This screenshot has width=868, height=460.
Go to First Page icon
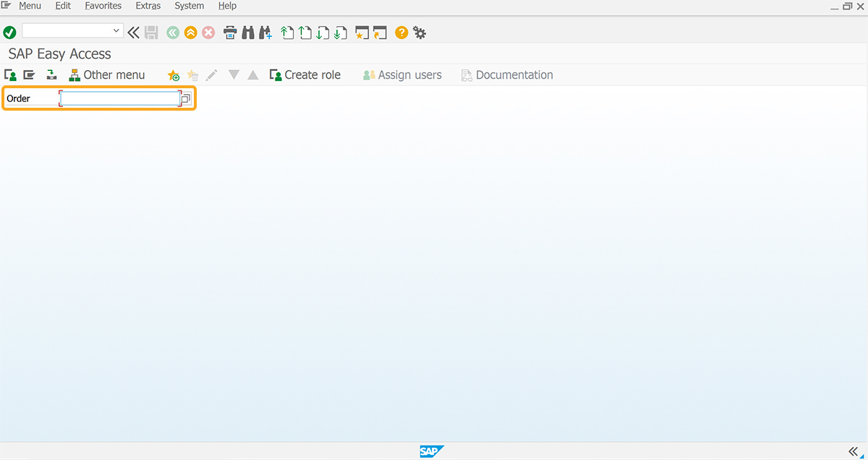[x=287, y=33]
